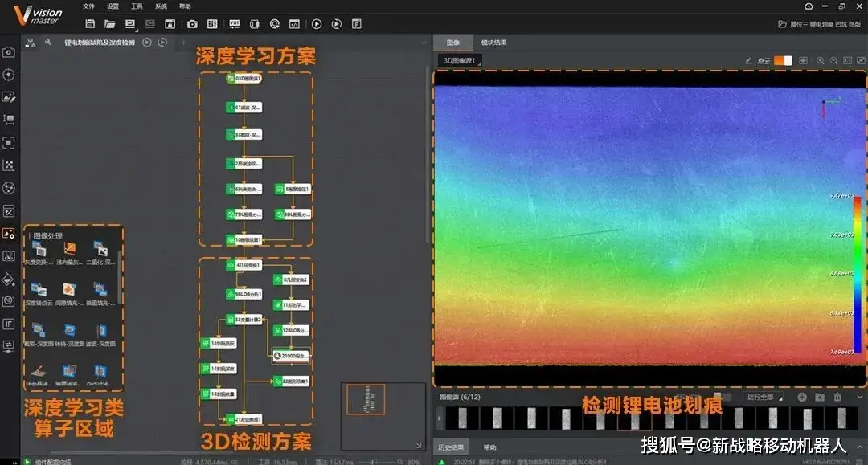Image resolution: width=868 pixels, height=465 pixels.
Task: Delete images with the trash icon
Action: (837, 397)
